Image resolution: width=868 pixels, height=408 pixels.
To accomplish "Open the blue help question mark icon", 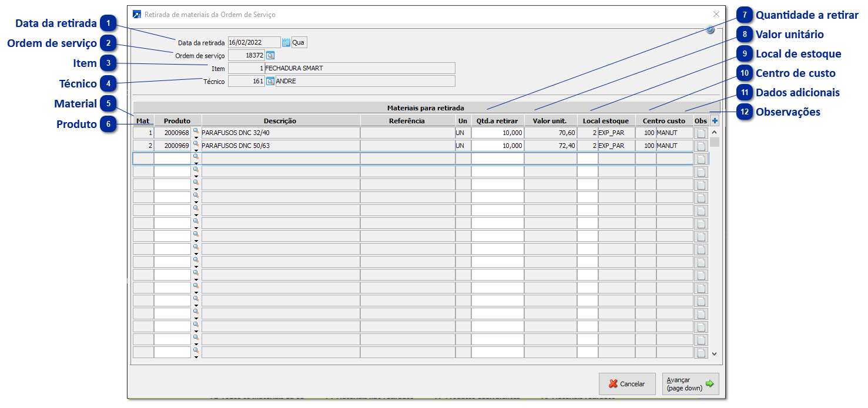I will (x=710, y=30).
